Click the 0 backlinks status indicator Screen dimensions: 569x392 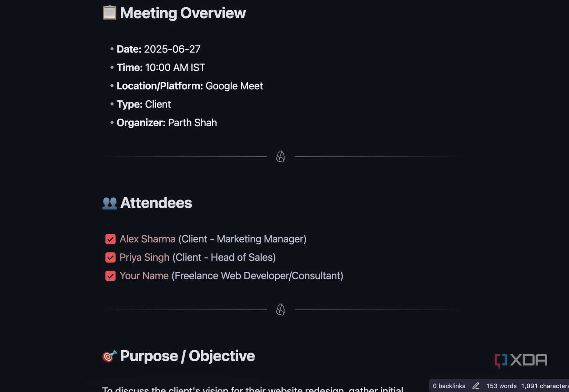pyautogui.click(x=449, y=386)
